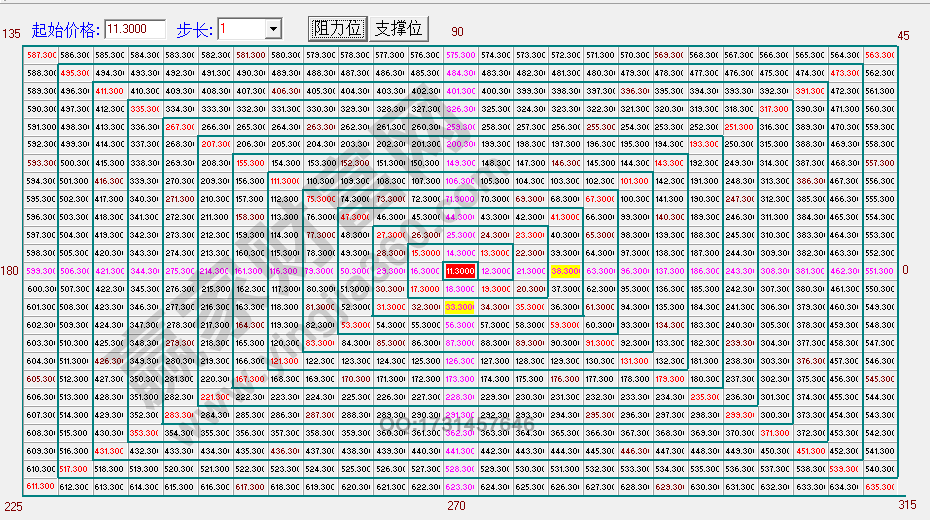Click the magenta cell 575.300

click(x=460, y=55)
